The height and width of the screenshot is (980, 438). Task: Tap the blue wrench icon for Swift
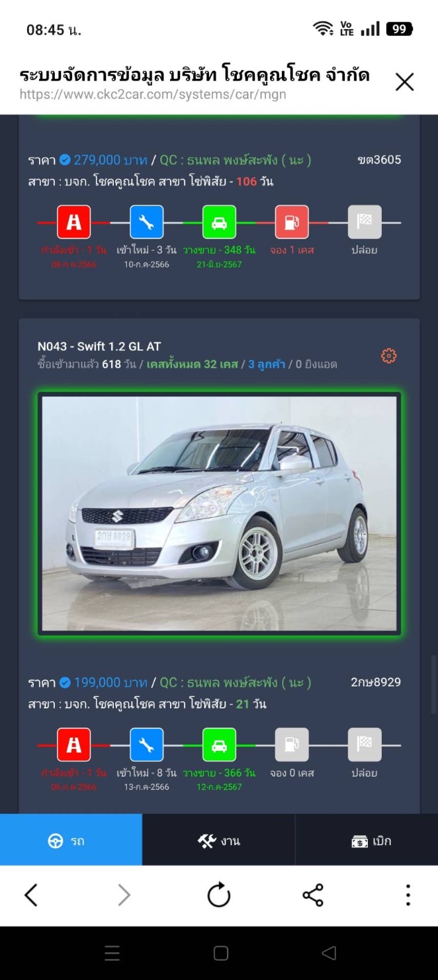click(x=146, y=745)
